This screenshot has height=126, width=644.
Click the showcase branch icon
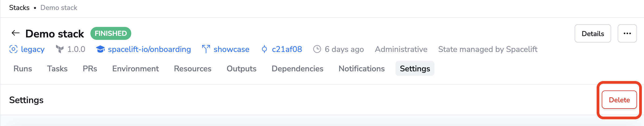[206, 49]
